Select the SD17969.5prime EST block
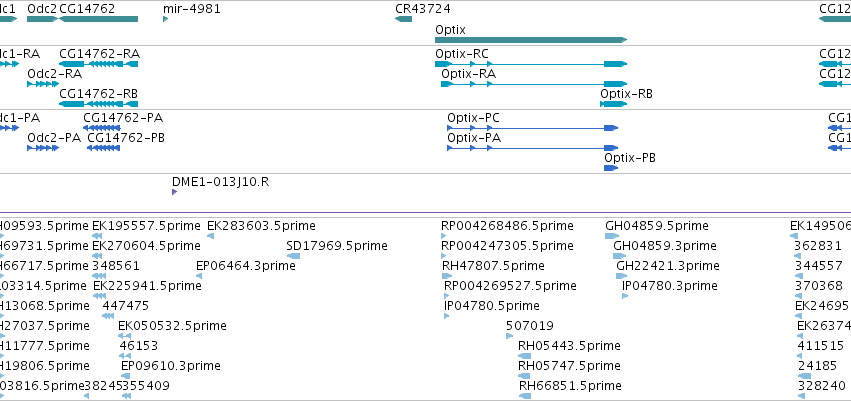Image resolution: width=851 pixels, height=401 pixels. pyautogui.click(x=293, y=256)
